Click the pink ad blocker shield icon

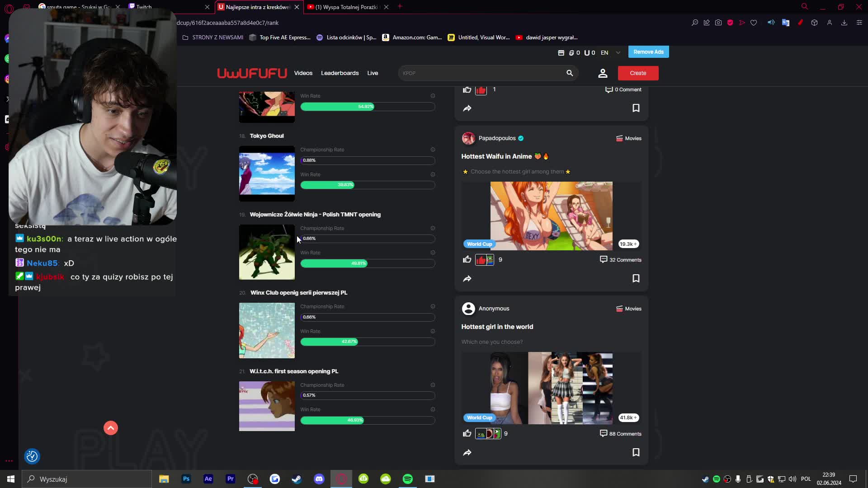[x=730, y=23]
